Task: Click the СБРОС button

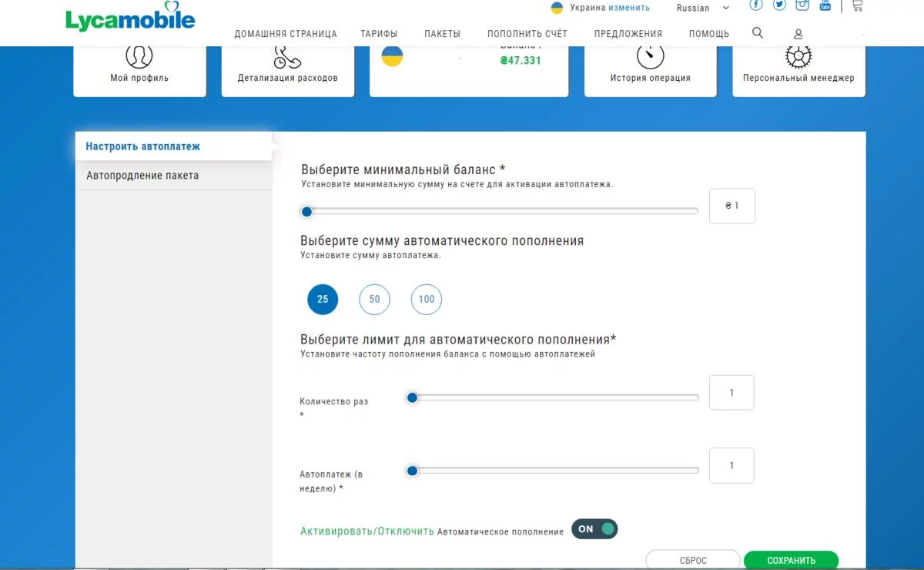Action: tap(693, 560)
